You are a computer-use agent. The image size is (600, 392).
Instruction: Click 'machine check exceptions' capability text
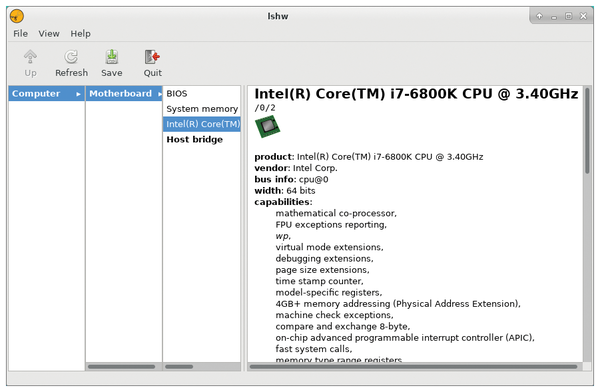pyautogui.click(x=334, y=315)
